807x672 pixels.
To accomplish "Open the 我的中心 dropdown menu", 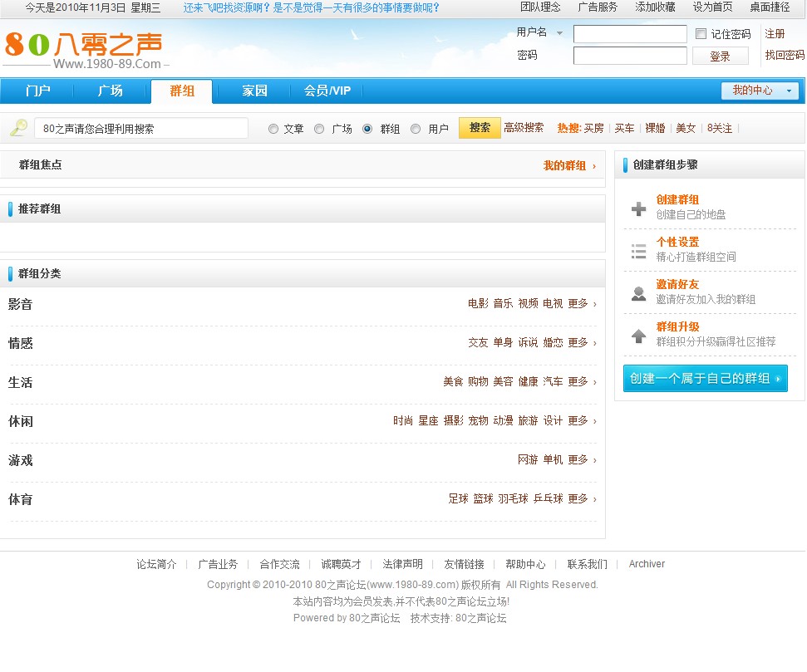I will 760,91.
